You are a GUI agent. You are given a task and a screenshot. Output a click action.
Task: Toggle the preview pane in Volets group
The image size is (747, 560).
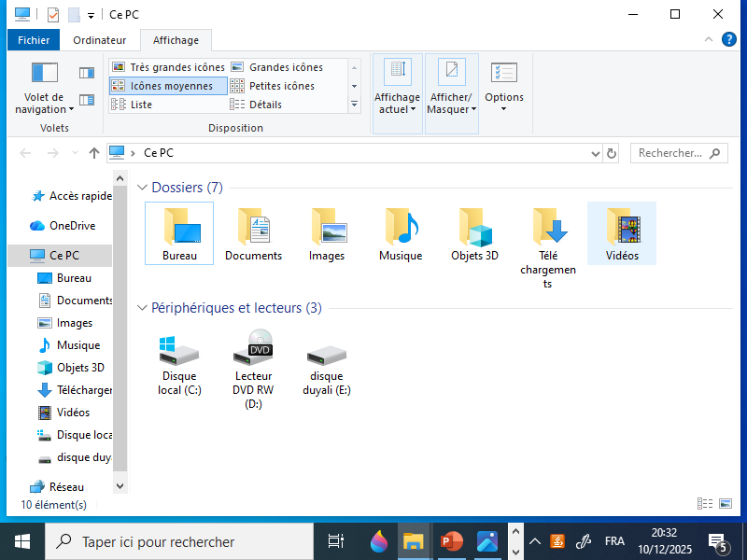point(87,73)
